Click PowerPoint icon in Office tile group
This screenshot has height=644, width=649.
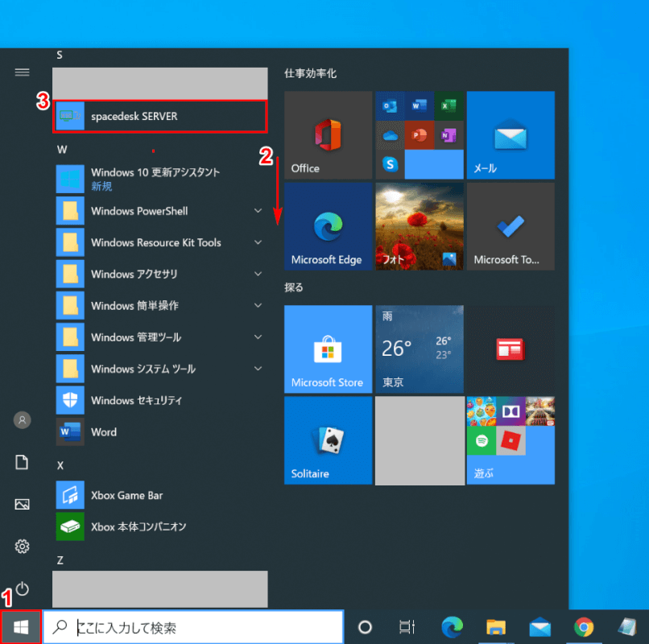click(x=420, y=135)
